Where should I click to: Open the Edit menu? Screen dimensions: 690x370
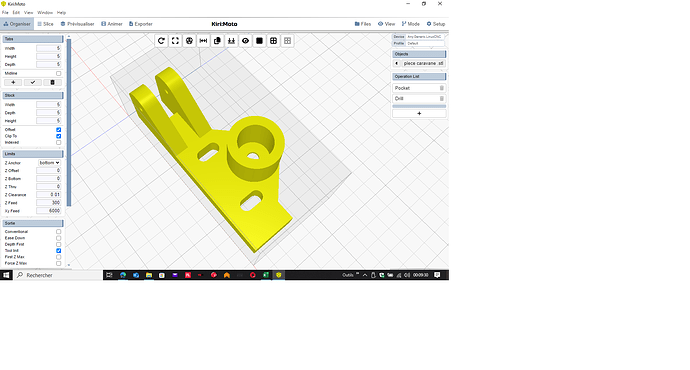pyautogui.click(x=16, y=13)
